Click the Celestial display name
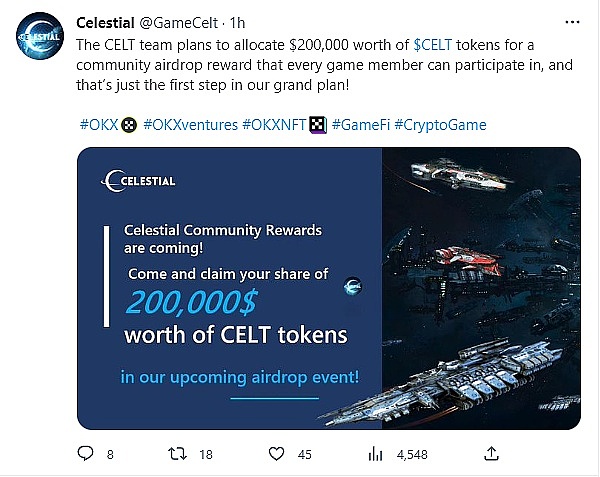 pyautogui.click(x=106, y=23)
